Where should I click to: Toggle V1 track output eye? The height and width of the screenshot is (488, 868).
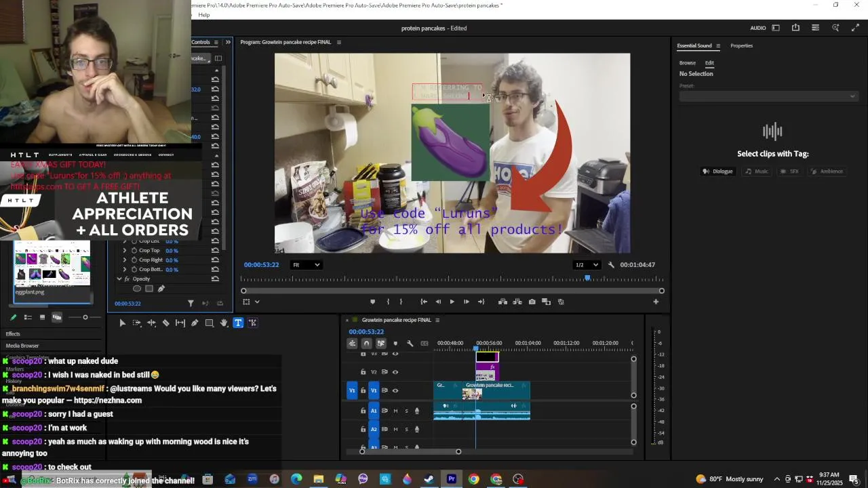(x=395, y=390)
